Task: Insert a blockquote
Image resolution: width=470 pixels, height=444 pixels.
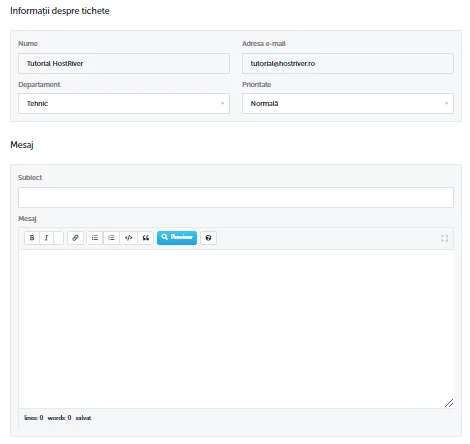Action: point(146,238)
